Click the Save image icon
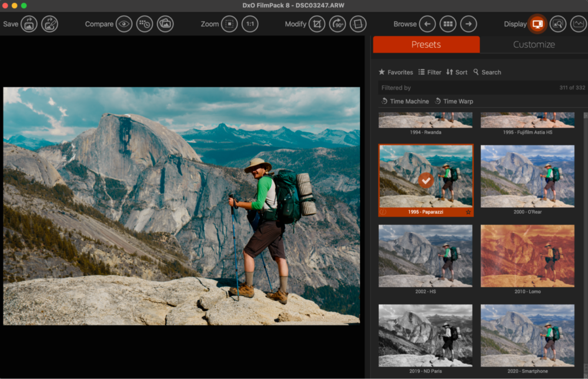This screenshot has width=588, height=379. [x=29, y=24]
